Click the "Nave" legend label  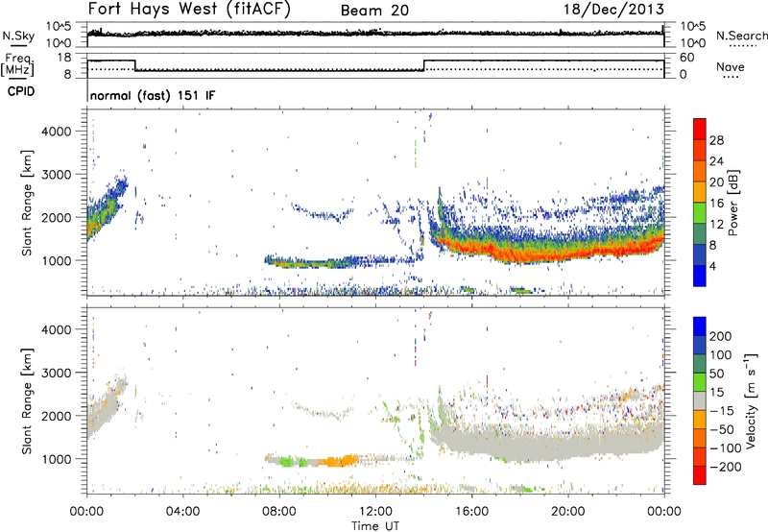[x=730, y=66]
